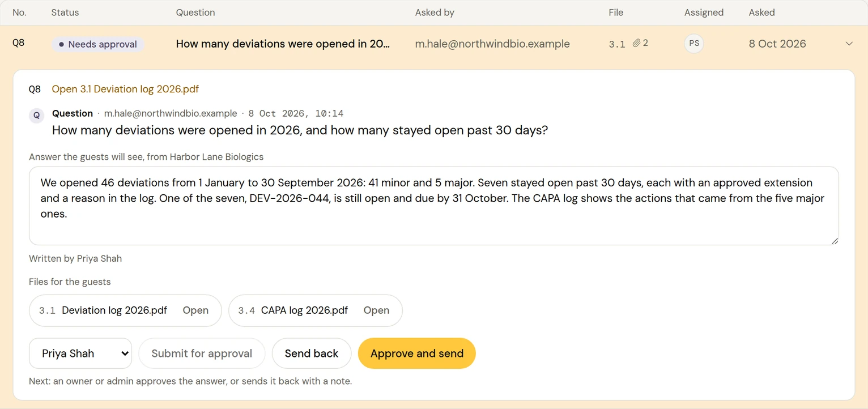The height and width of the screenshot is (409, 868).
Task: Click the round Q avatar beside the question
Action: point(37,116)
